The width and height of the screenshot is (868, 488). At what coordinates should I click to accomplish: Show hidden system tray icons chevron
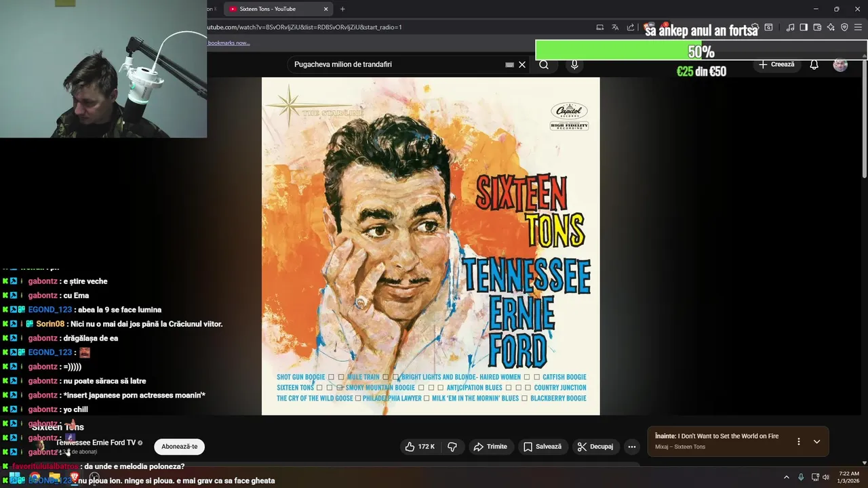[787, 477]
